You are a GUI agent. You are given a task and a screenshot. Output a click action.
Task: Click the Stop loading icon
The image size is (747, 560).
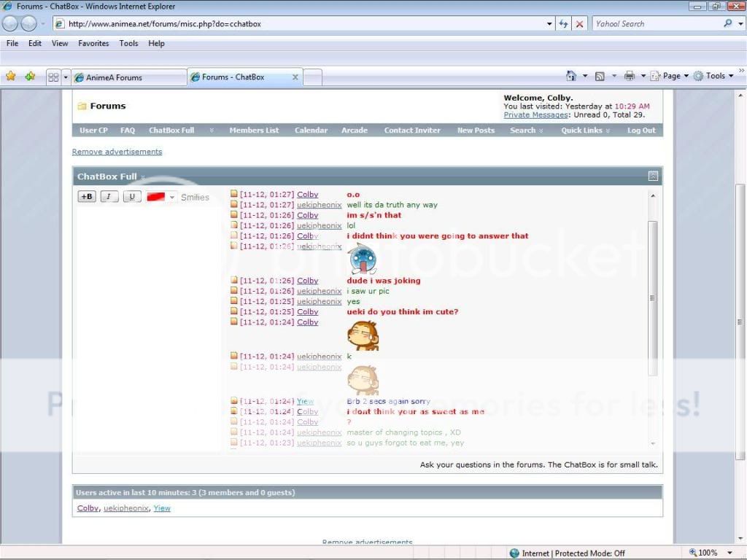580,24
